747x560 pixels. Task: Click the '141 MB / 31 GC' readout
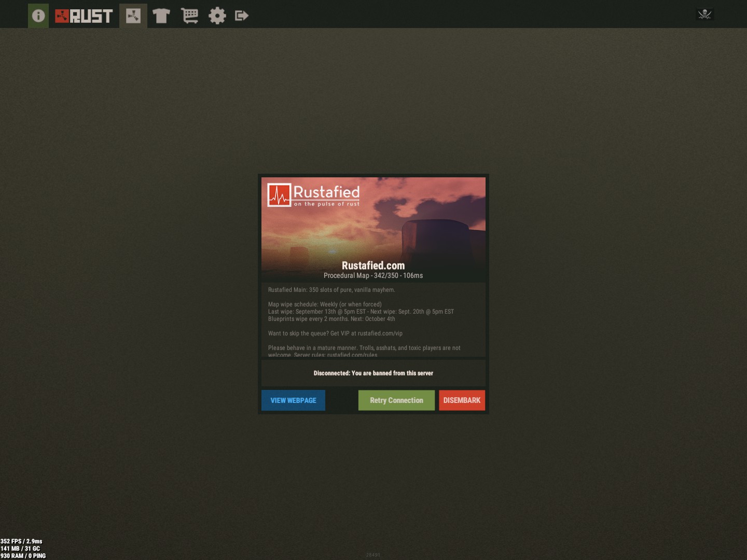click(20, 549)
